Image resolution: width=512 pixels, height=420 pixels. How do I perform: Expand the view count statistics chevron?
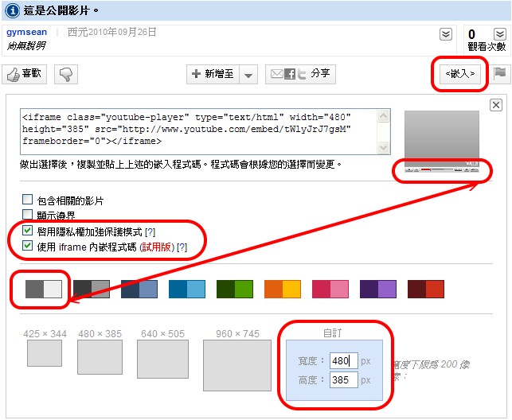(x=498, y=34)
